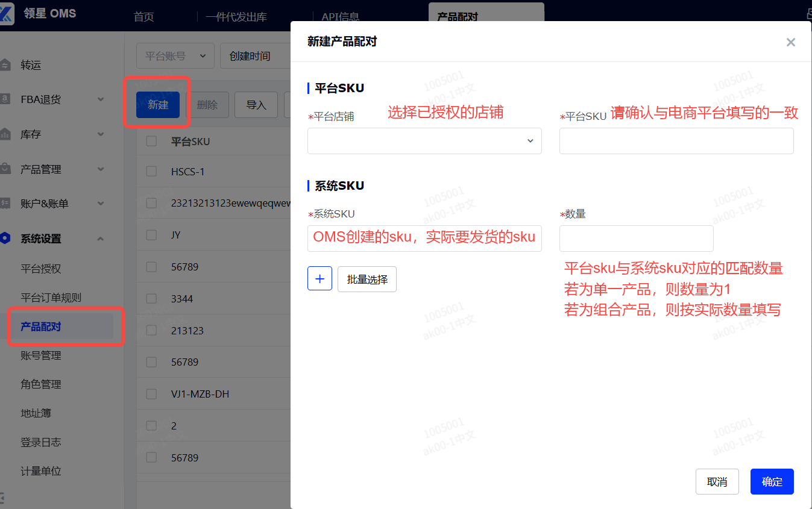Open the 平台店铺 dropdown
Screen dimensions: 812x509
(x=424, y=141)
